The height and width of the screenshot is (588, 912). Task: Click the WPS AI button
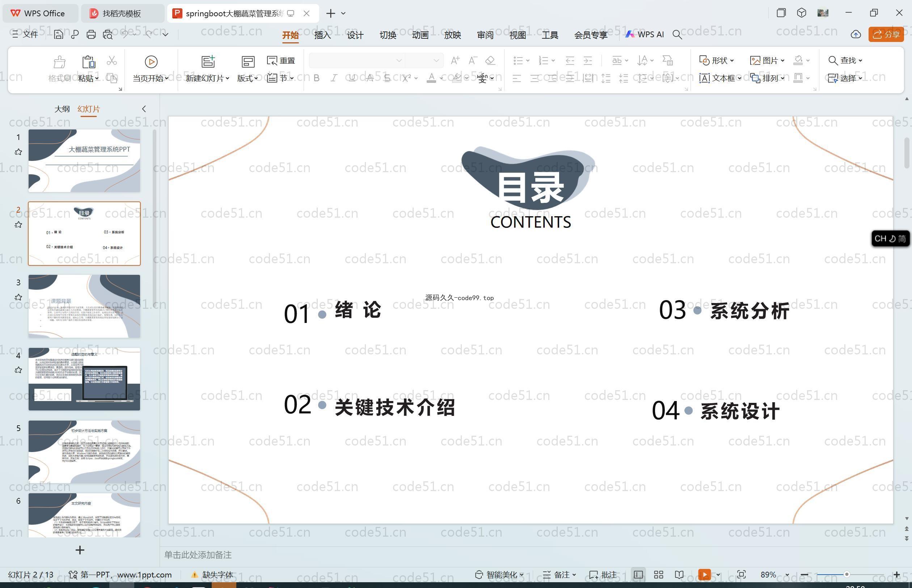click(645, 34)
